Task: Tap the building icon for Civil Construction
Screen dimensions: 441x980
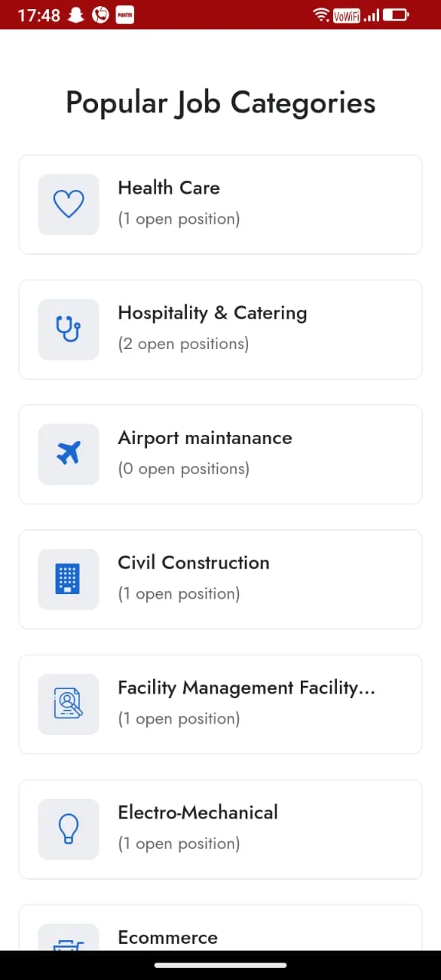Action: 68,579
